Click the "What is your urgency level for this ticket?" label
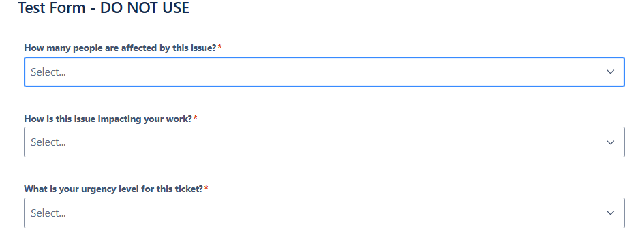 (x=113, y=189)
